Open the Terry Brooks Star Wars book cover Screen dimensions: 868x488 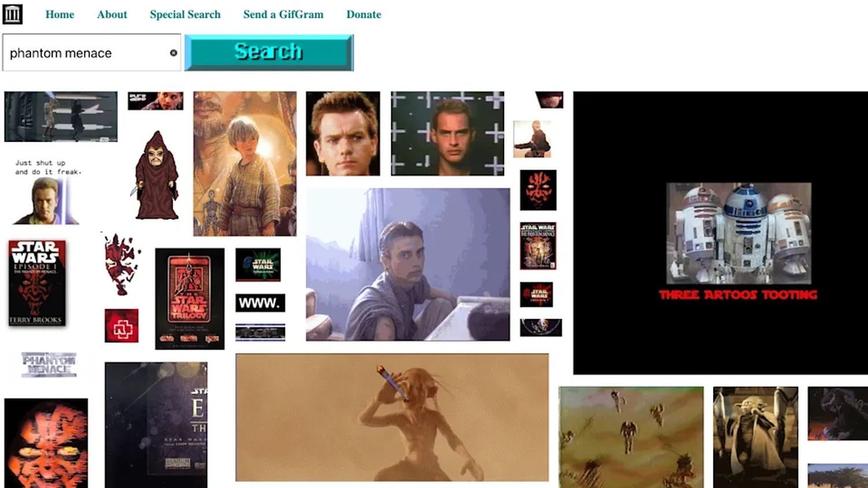pos(36,283)
